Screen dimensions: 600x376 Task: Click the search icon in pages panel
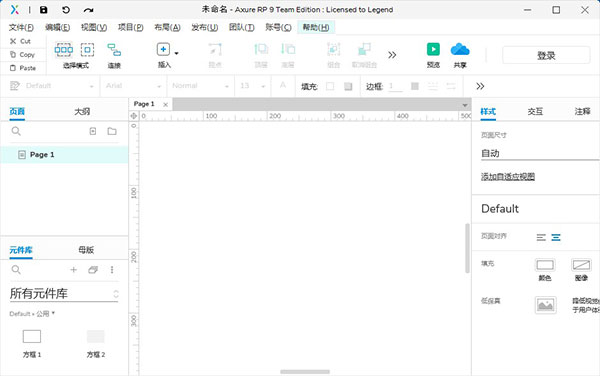click(16, 131)
